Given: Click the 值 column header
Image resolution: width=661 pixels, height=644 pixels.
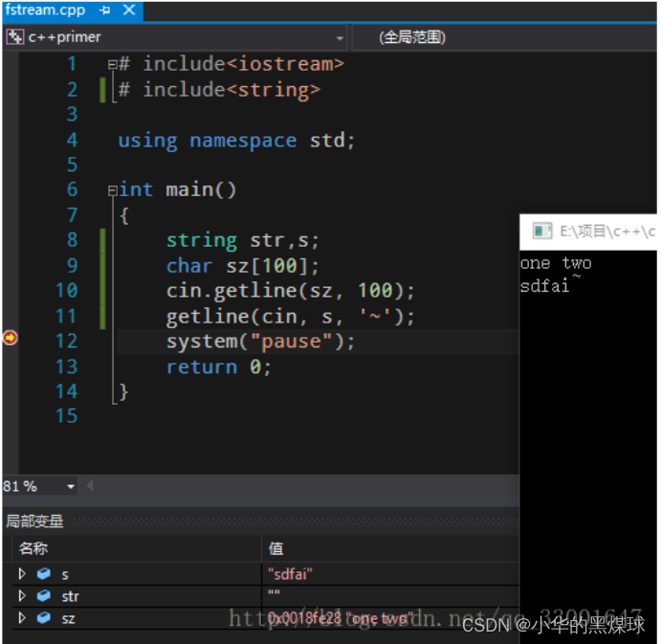Looking at the screenshot, I should click(275, 548).
